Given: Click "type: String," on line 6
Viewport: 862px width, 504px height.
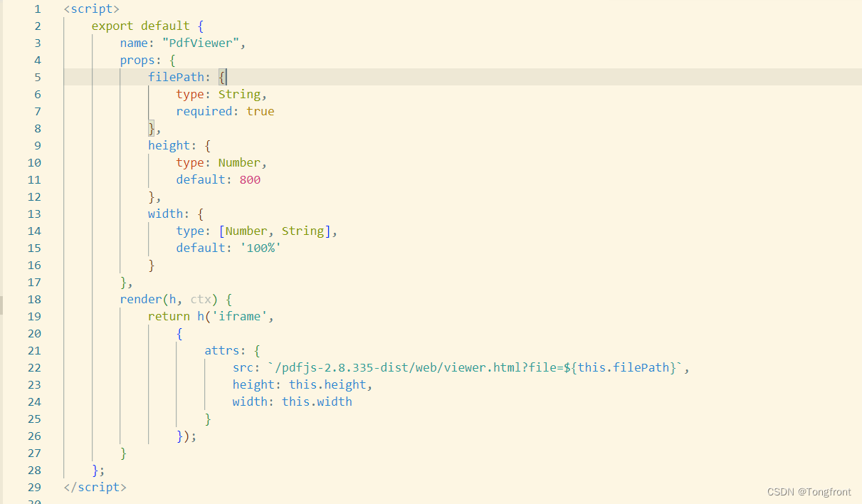Looking at the screenshot, I should click(222, 95).
